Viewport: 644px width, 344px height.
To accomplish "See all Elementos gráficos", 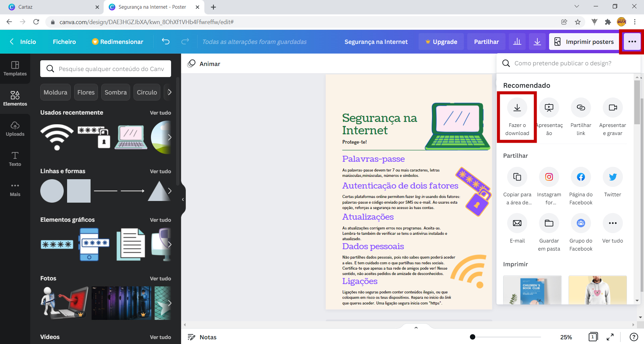I will (160, 220).
